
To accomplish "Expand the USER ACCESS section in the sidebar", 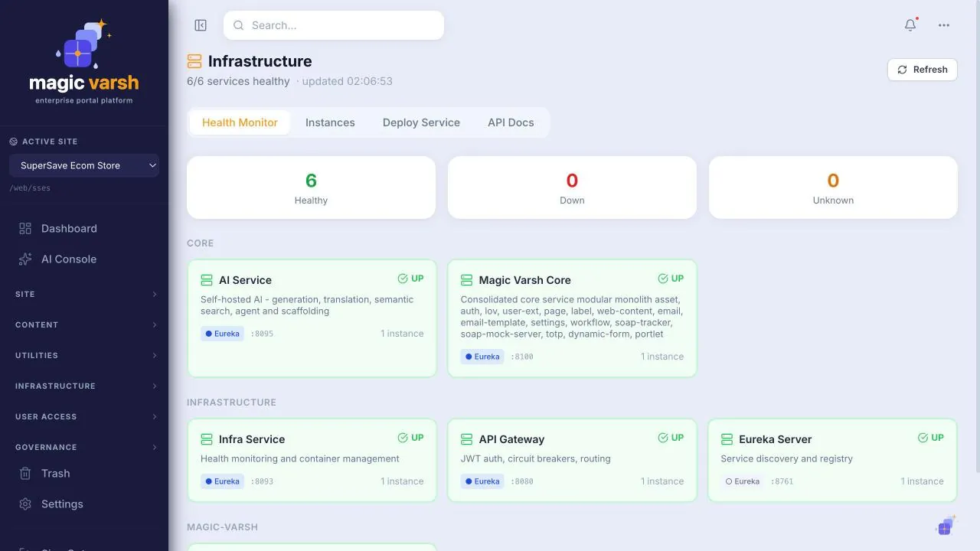I will (84, 416).
